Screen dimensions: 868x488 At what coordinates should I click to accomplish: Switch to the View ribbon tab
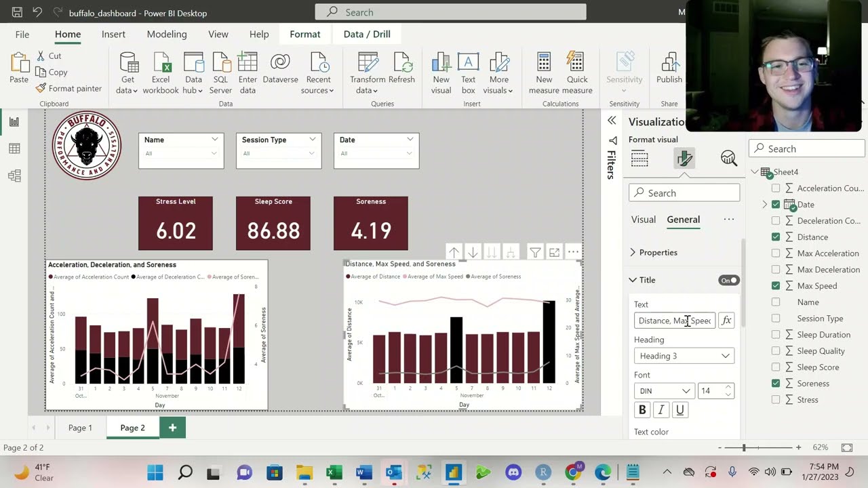(x=218, y=34)
